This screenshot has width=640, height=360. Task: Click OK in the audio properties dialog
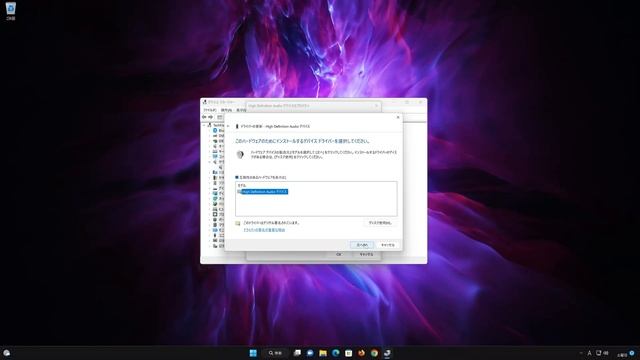coord(339,254)
